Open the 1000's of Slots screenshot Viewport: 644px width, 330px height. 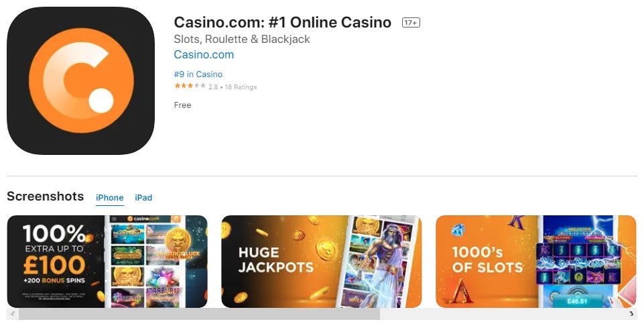(536, 262)
